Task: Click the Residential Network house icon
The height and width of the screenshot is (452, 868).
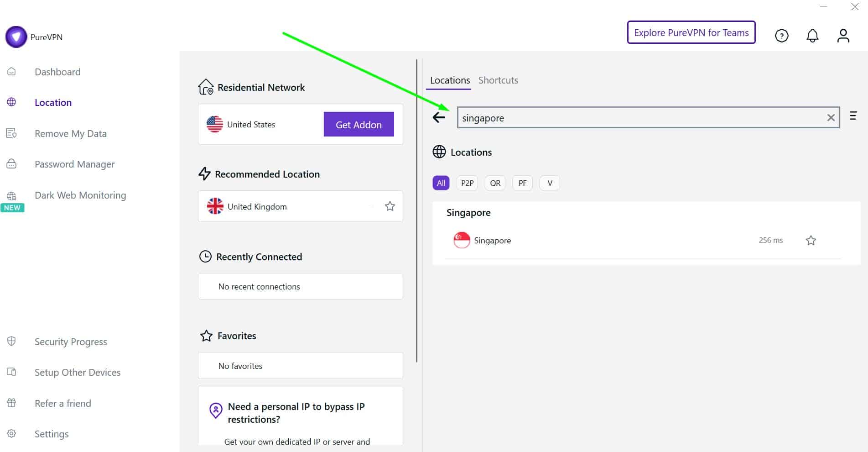Action: point(206,87)
